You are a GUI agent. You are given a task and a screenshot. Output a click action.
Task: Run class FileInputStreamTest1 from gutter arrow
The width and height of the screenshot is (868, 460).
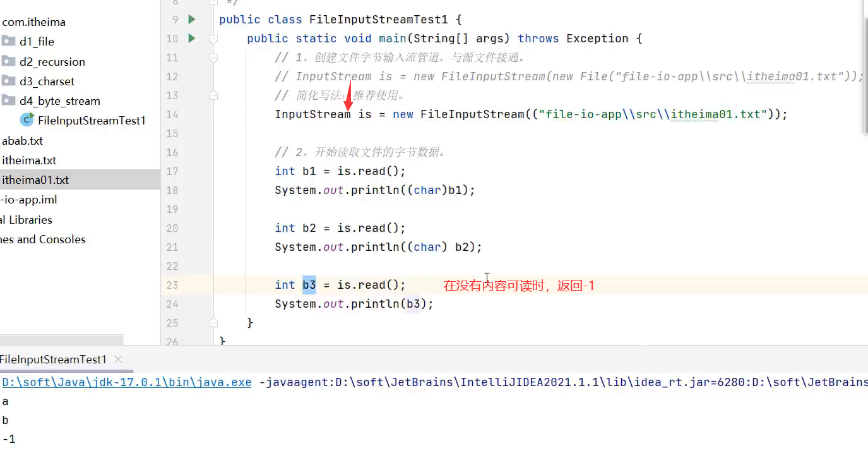193,20
